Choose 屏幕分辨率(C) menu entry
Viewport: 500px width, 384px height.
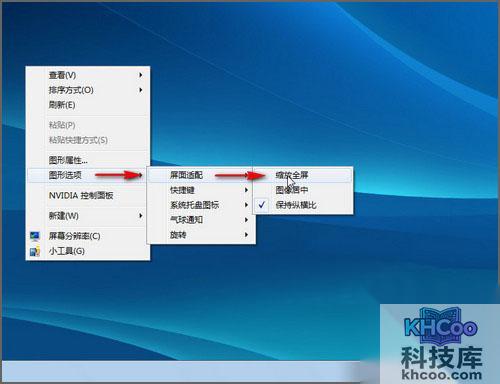(88, 236)
